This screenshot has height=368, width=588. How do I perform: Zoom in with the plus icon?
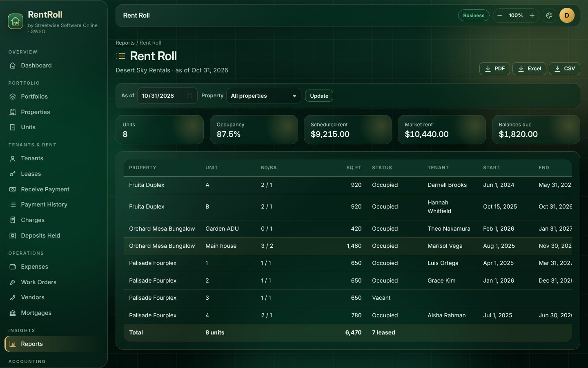coord(532,16)
